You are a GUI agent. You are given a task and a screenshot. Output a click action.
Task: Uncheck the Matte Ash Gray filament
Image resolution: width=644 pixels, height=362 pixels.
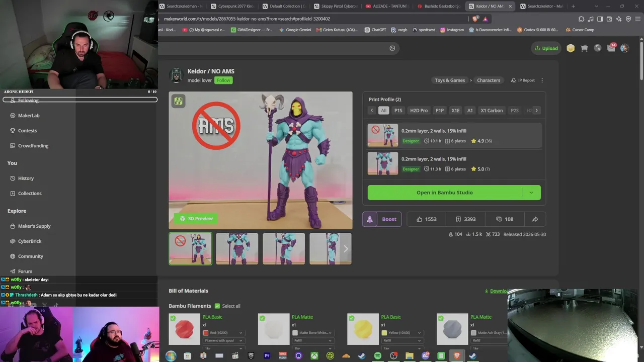click(x=441, y=318)
